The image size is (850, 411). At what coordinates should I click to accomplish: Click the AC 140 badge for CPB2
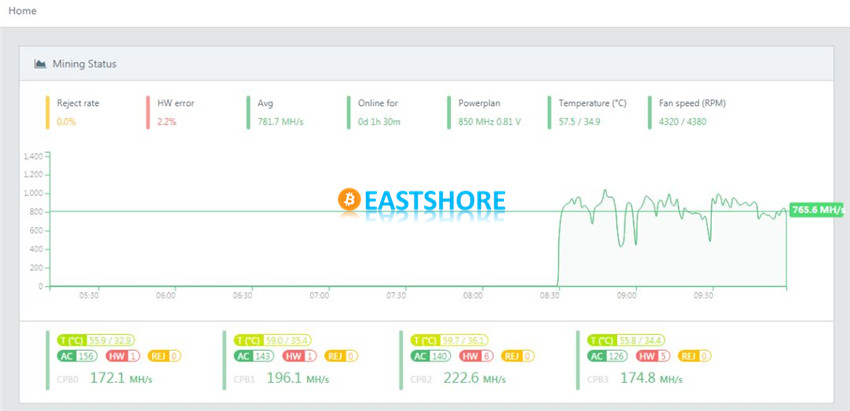[x=431, y=356]
